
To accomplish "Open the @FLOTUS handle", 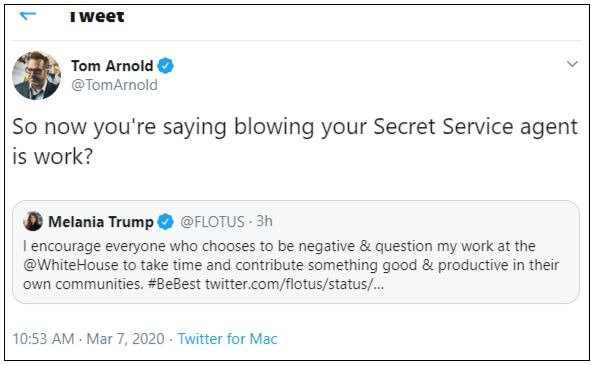I will point(212,222).
